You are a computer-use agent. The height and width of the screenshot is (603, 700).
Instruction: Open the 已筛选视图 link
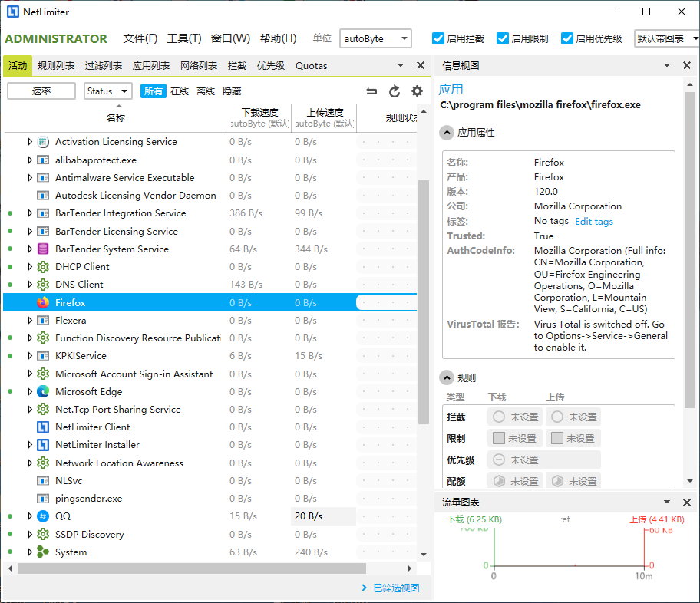(396, 588)
